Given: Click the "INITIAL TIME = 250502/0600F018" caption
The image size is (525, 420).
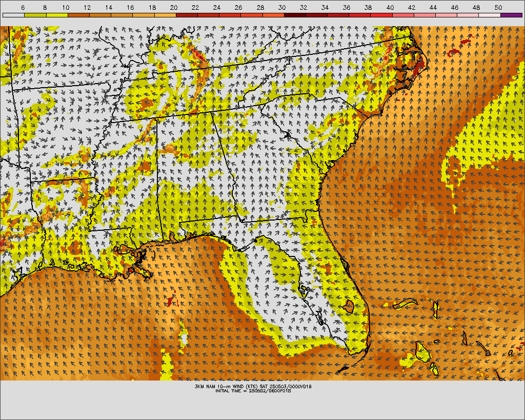Looking at the screenshot, I should pyautogui.click(x=253, y=391).
